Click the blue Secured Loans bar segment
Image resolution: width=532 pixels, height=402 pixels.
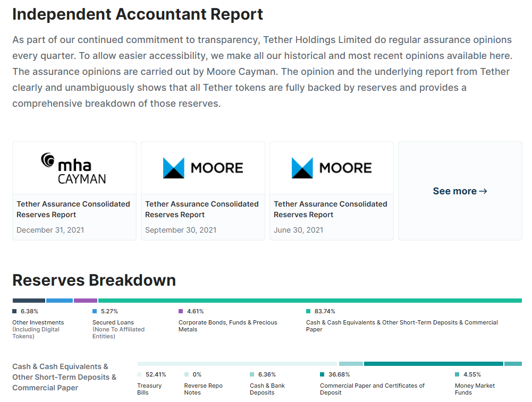point(60,301)
